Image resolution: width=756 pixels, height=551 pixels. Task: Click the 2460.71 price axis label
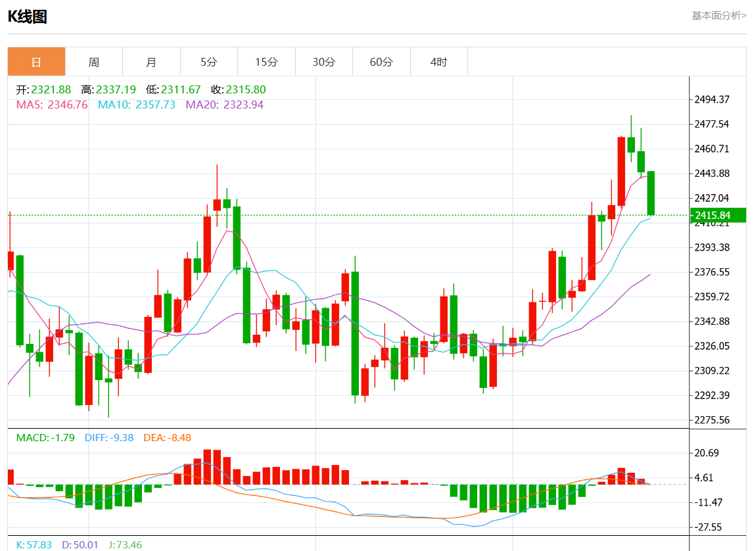712,149
